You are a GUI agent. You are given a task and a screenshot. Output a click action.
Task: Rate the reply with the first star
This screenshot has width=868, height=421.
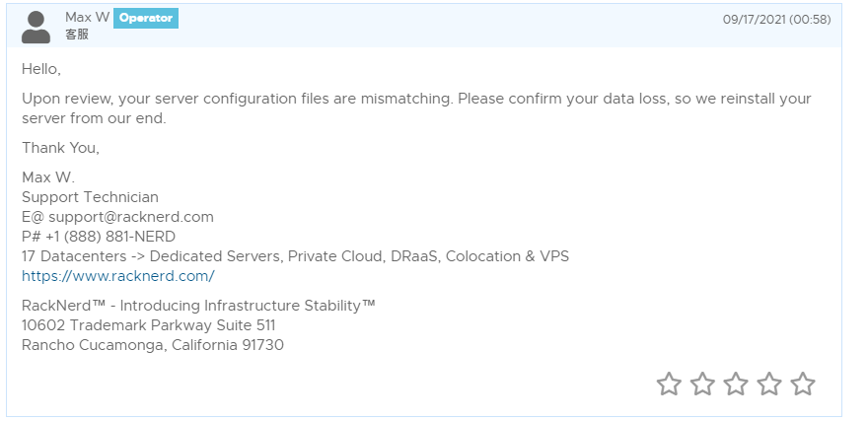tap(669, 384)
